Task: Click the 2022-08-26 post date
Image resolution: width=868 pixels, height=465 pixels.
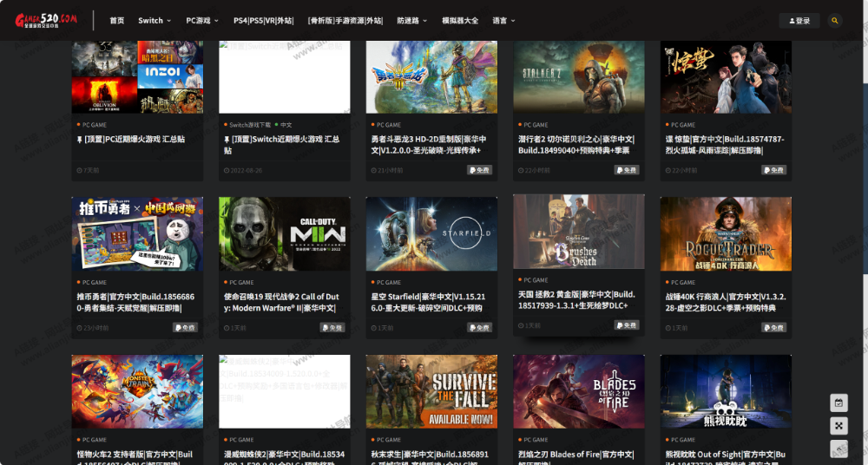Action: point(243,171)
